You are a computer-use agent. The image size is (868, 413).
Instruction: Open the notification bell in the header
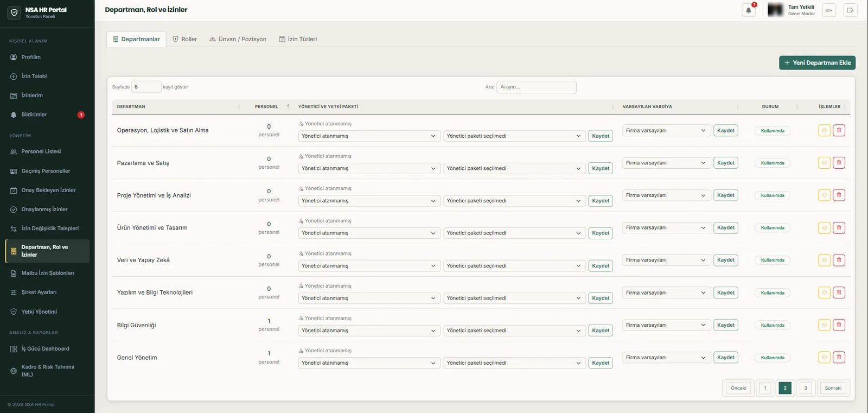[x=749, y=10]
